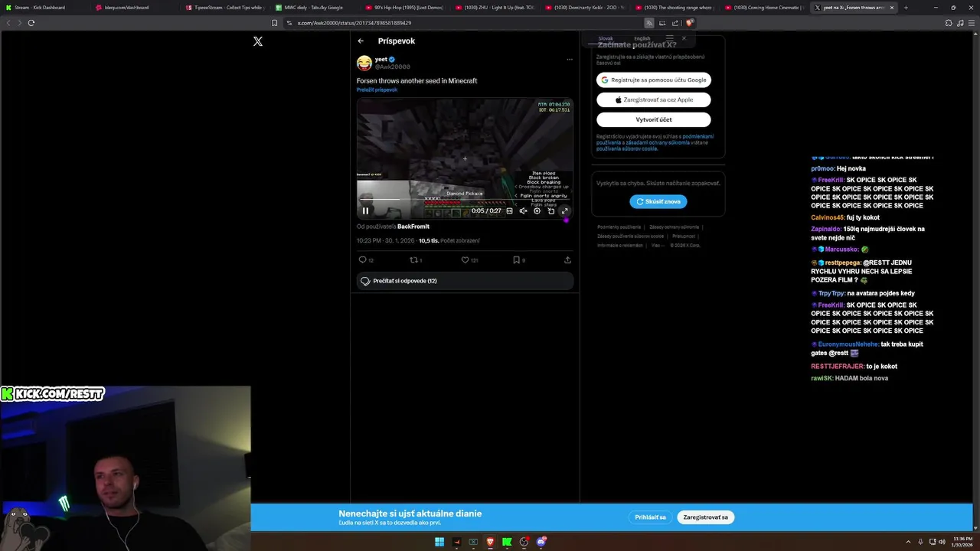Switch to the Stream - Kick Dashboard tab
Viewport: 980px width, 551px height.
44,8
